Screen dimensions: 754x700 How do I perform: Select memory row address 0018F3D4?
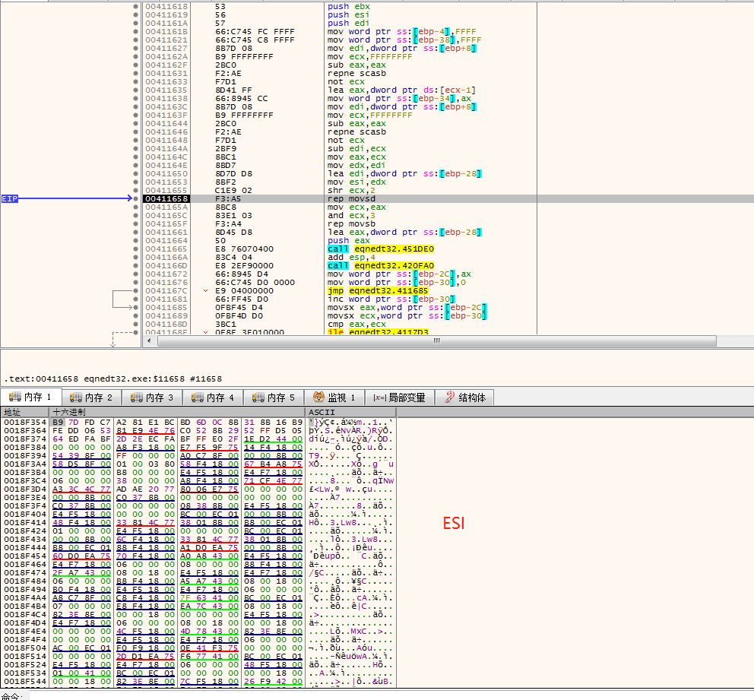click(25, 489)
